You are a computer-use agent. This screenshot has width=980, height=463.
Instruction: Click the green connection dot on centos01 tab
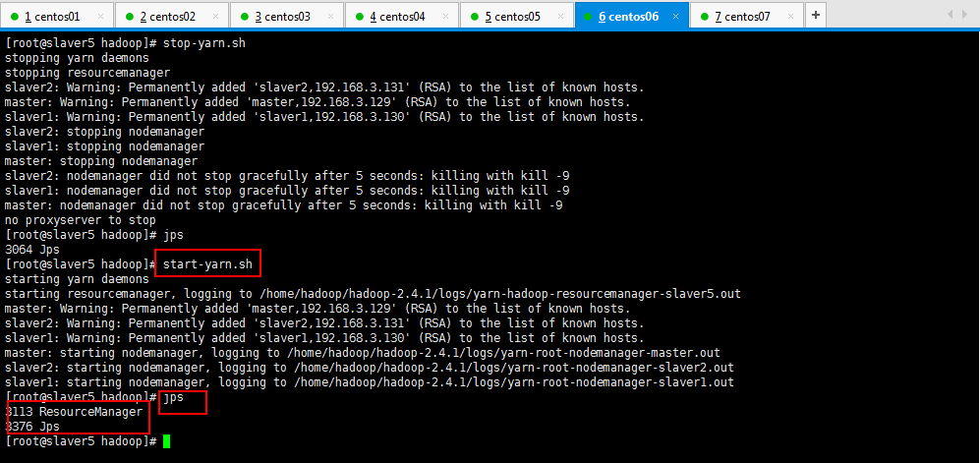click(x=15, y=17)
